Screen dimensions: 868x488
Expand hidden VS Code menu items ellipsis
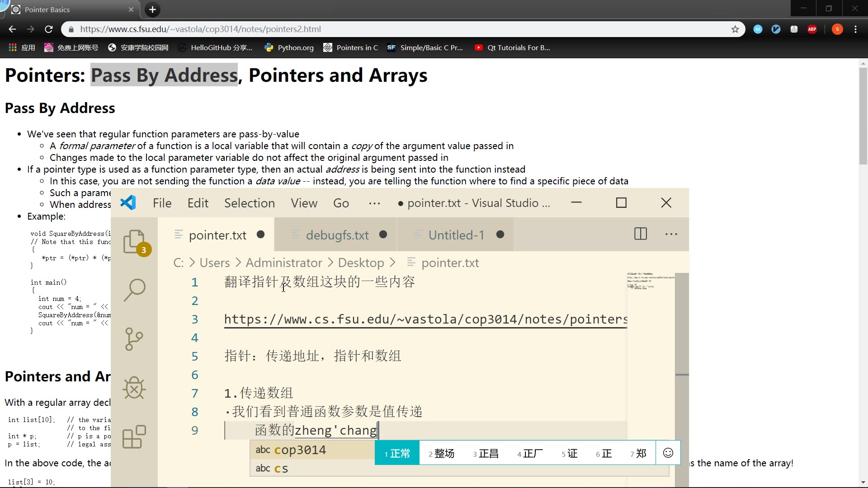coord(374,203)
